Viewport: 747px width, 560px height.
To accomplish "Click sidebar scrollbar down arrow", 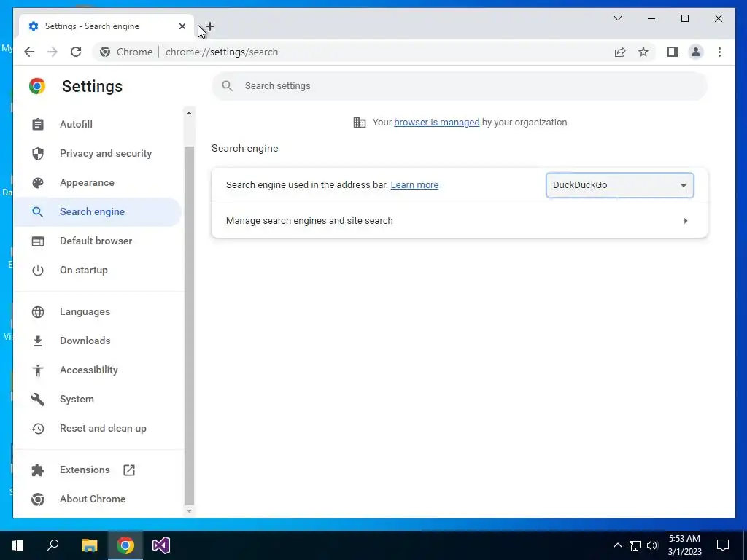I will click(x=189, y=511).
